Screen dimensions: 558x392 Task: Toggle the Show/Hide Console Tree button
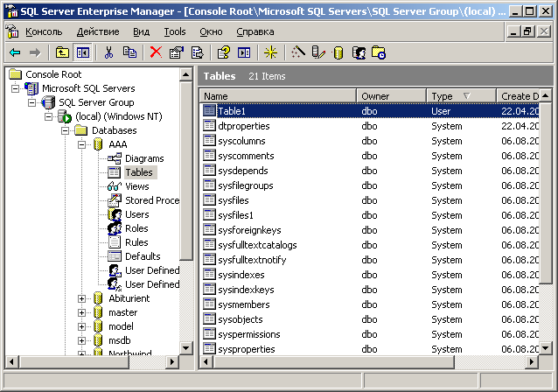pos(82,52)
